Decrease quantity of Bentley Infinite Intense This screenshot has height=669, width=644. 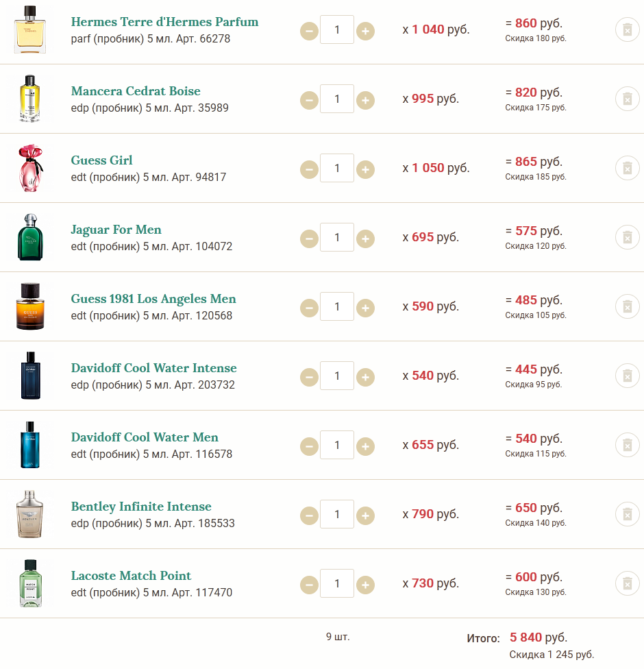(309, 515)
